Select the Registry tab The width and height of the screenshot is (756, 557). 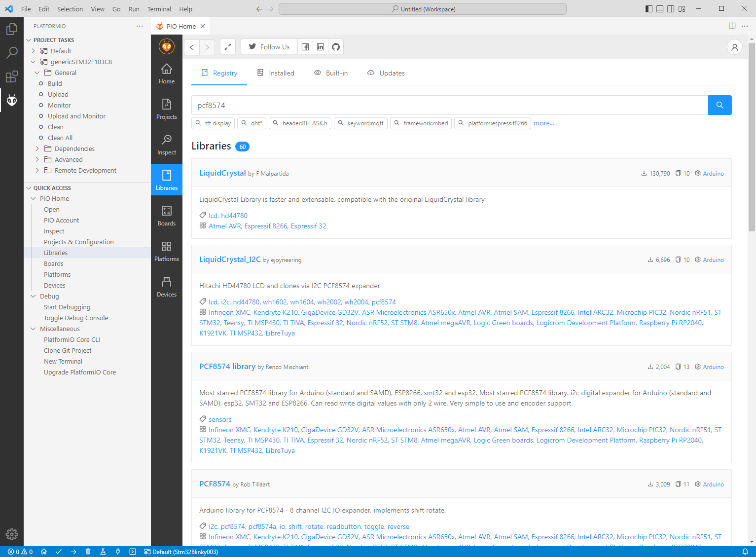click(219, 73)
